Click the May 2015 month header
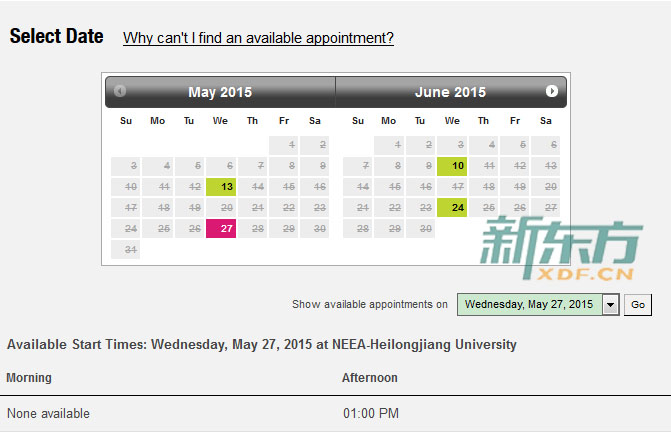The image size is (671, 433). (220, 92)
